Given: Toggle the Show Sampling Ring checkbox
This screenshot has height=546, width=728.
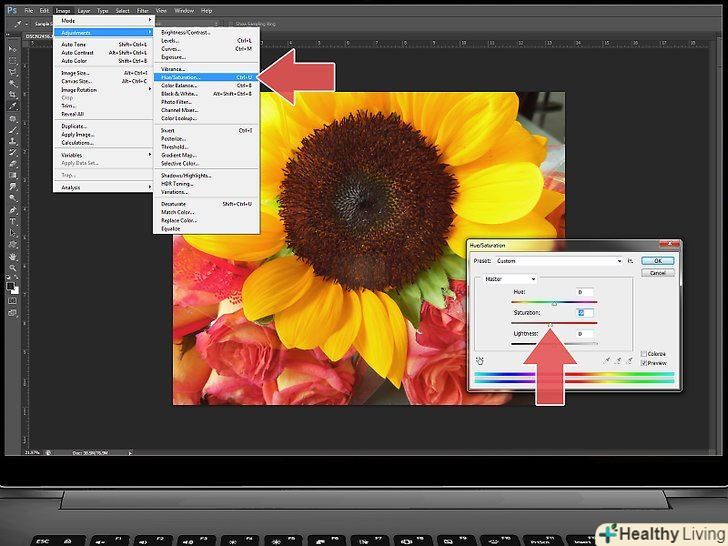Looking at the screenshot, I should [x=232, y=22].
